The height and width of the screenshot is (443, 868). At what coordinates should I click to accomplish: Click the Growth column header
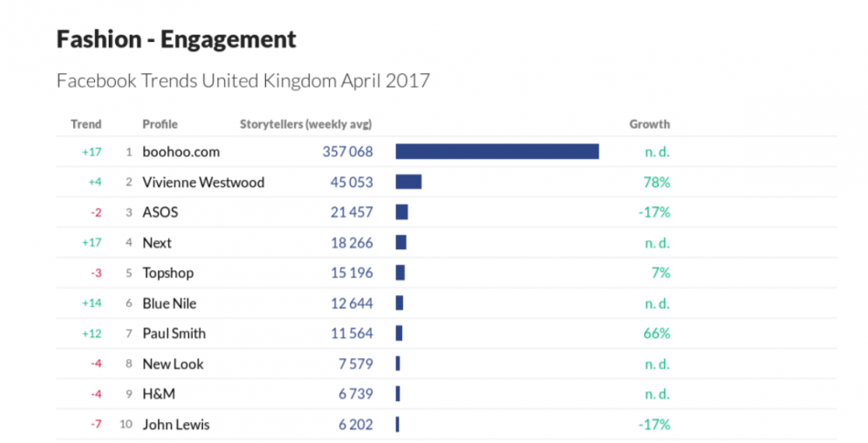click(x=650, y=124)
